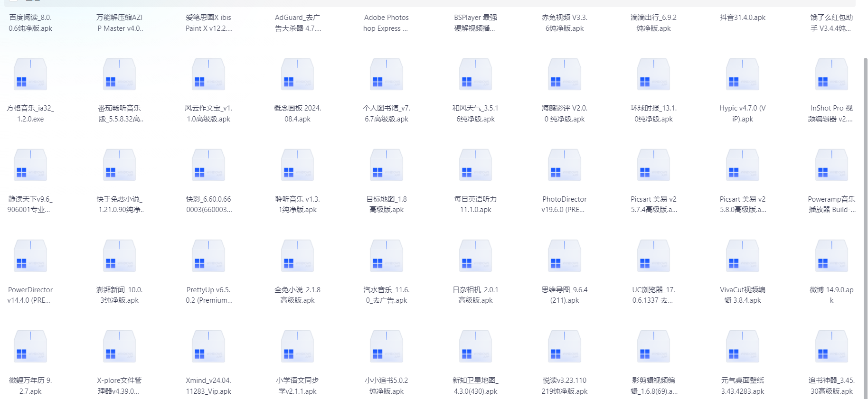The image size is (868, 399).
Task: Click the 赤兔视频 V3.3.6纯净版.apk filename
Action: 565,23
